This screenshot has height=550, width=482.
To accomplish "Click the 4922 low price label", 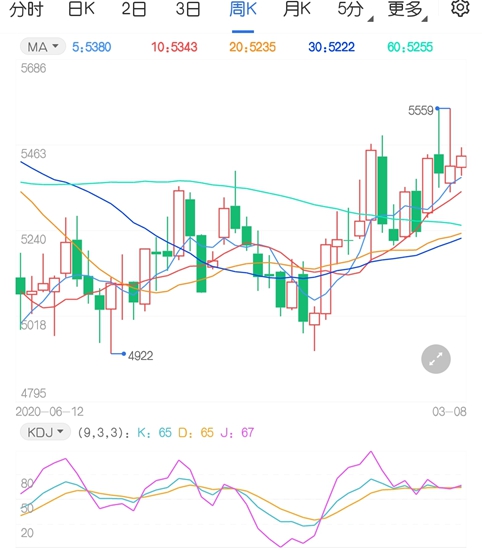I will [x=141, y=356].
